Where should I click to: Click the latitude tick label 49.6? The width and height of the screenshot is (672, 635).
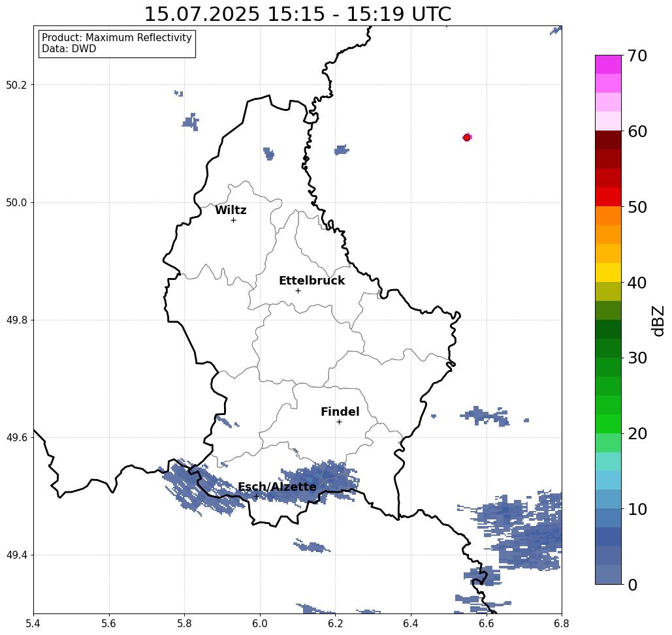(x=16, y=438)
